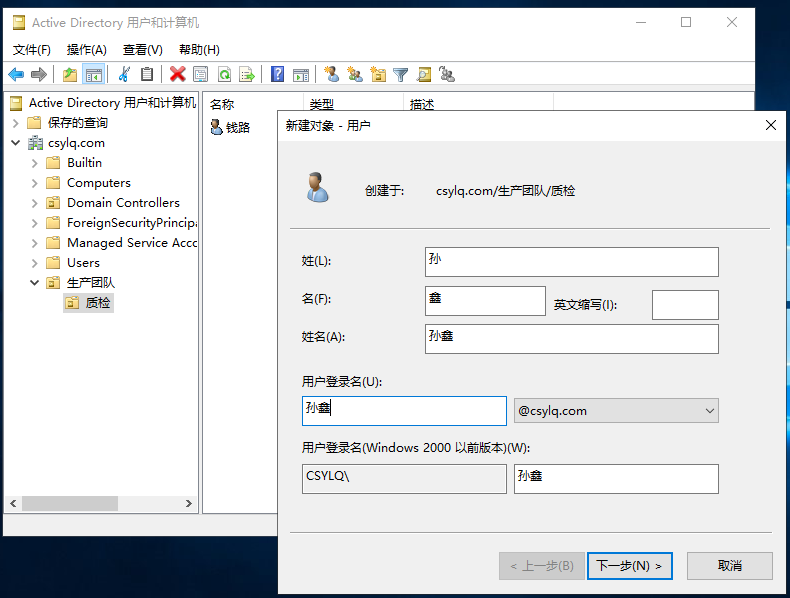Click the create new organizational unit icon
The height and width of the screenshot is (598, 790).
coord(378,75)
